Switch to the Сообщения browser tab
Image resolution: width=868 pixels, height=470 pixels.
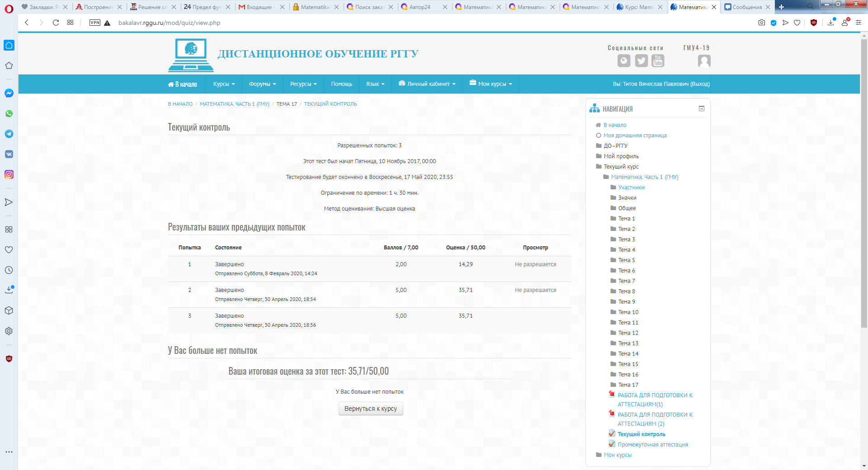click(x=746, y=7)
